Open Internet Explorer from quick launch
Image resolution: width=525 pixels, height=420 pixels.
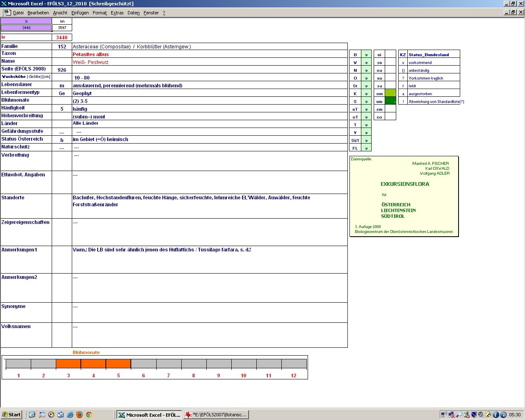click(70, 415)
